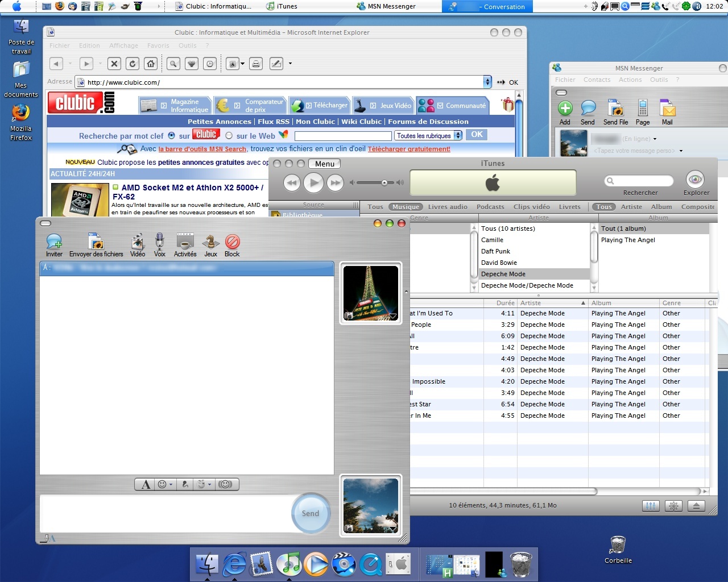Click Print button in Internet Explorer

[x=256, y=64]
